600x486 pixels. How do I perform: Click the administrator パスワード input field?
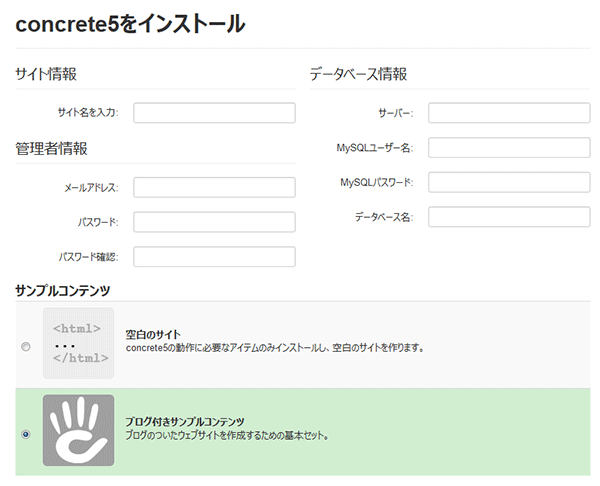(x=214, y=222)
